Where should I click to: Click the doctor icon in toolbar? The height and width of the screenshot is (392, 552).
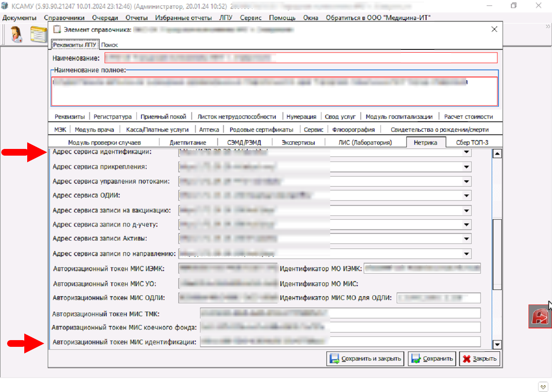coord(16,34)
